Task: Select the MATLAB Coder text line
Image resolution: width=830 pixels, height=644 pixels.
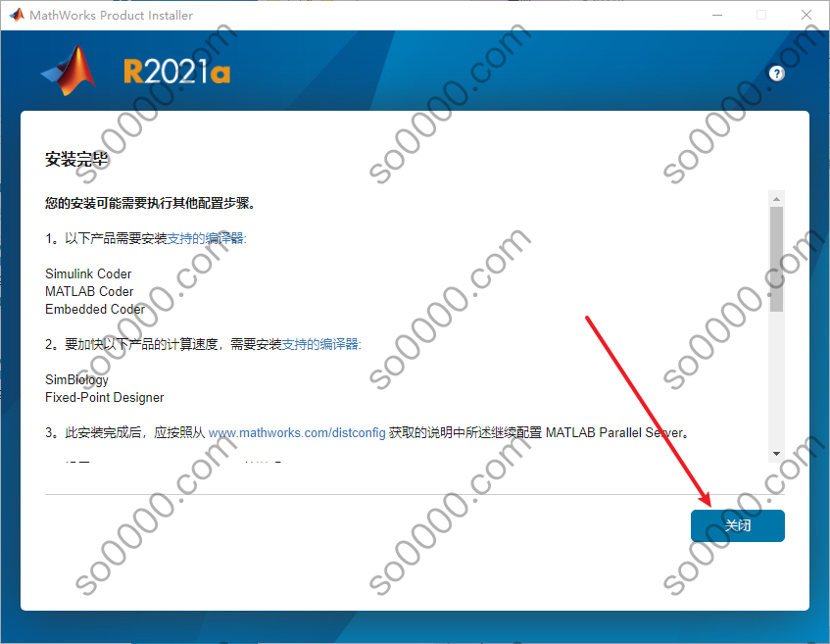Action: click(89, 291)
